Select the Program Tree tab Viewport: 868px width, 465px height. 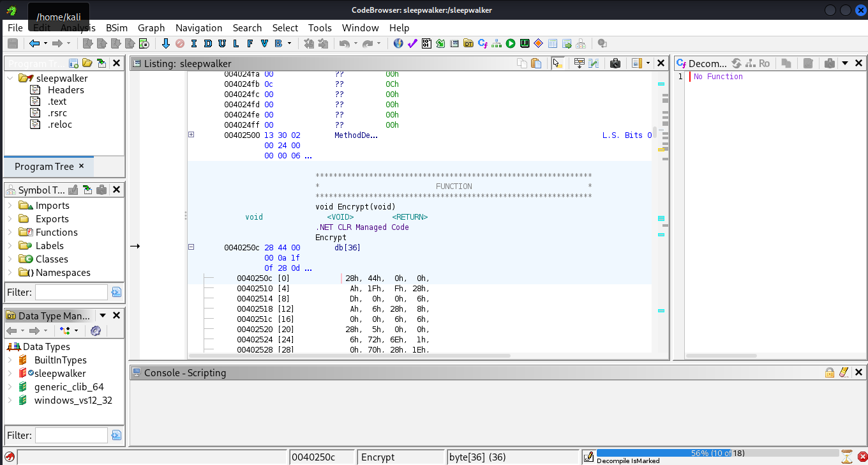44,167
